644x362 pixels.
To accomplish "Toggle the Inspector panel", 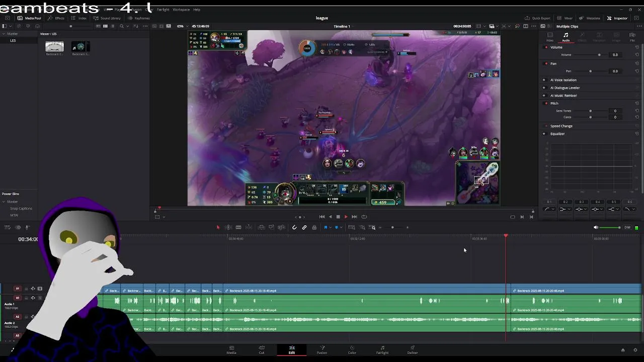I will click(617, 18).
